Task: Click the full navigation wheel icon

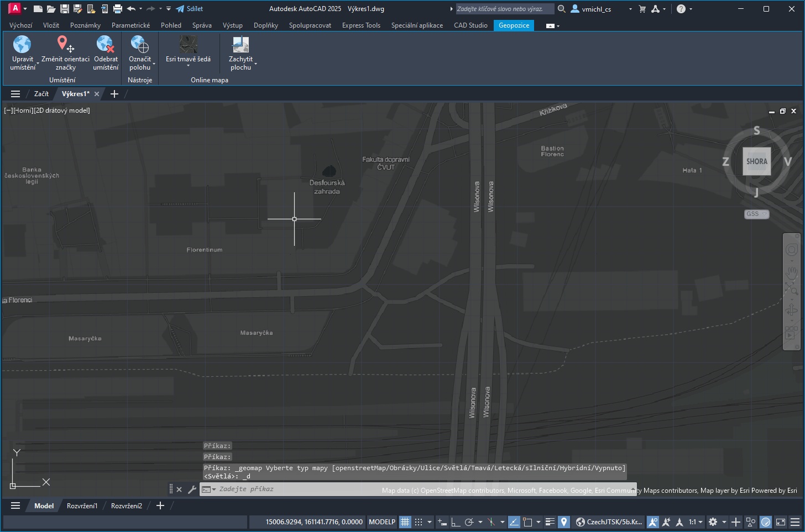Action: (x=791, y=250)
